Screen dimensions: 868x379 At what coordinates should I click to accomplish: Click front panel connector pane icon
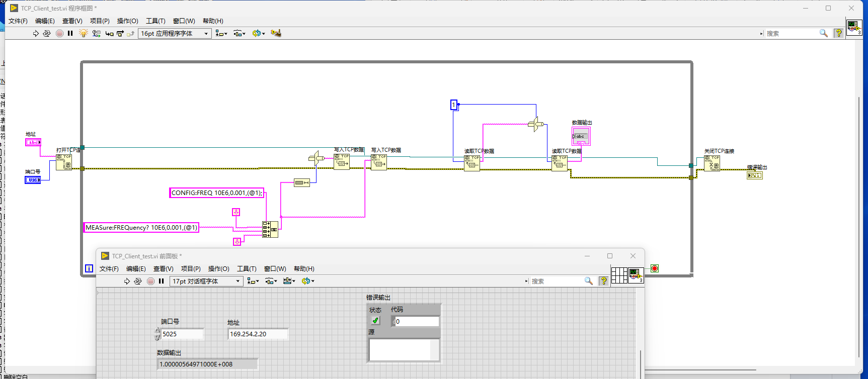tap(619, 275)
